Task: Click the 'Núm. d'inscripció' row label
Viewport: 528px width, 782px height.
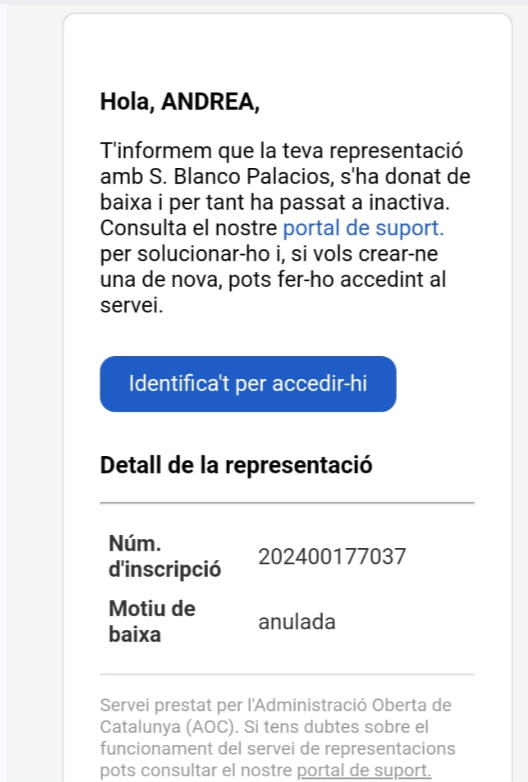Action: click(x=165, y=557)
